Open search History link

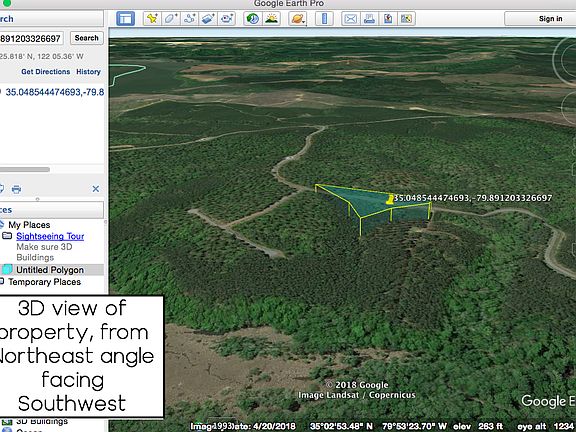pyautogui.click(x=88, y=72)
